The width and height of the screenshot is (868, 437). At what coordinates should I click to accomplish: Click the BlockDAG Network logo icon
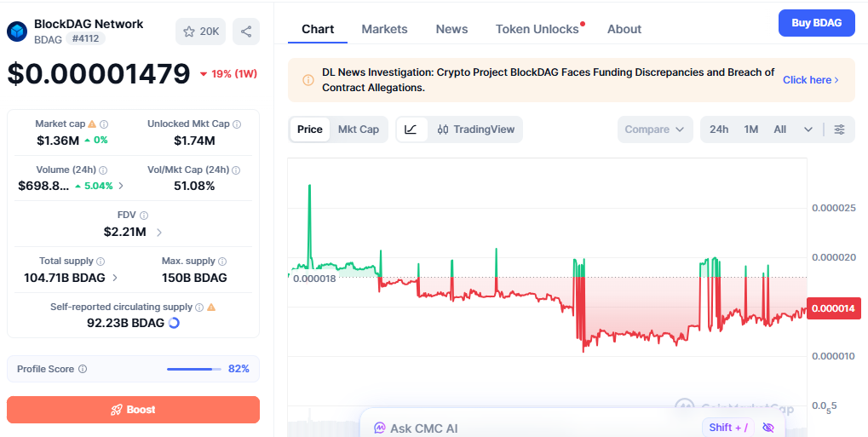(16, 31)
